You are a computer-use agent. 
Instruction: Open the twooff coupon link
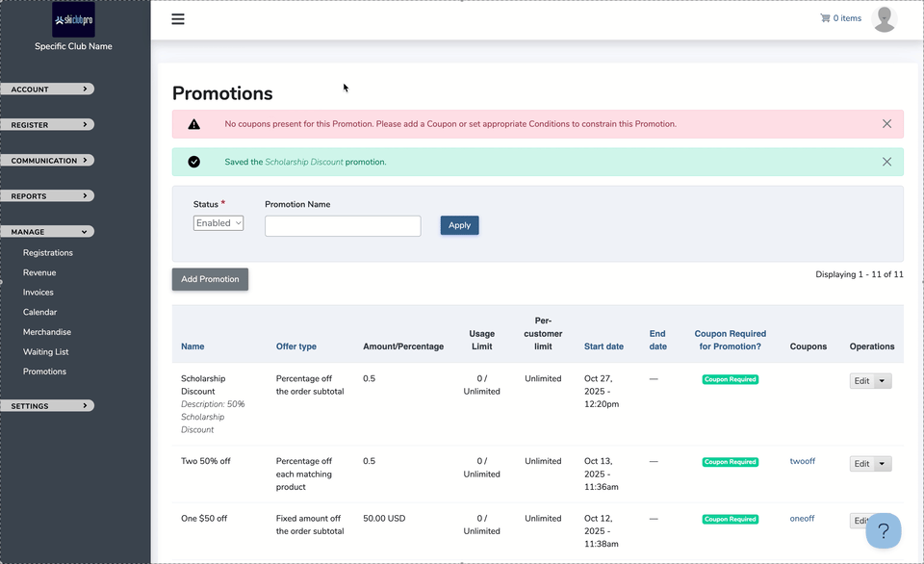point(802,461)
